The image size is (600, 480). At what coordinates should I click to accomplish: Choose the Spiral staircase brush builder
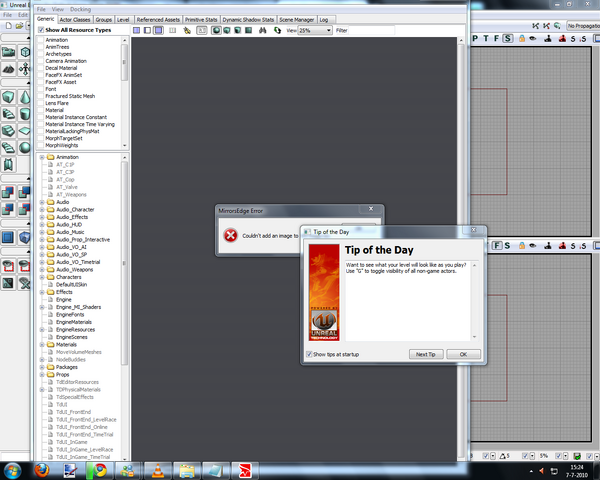pyautogui.click(x=8, y=148)
